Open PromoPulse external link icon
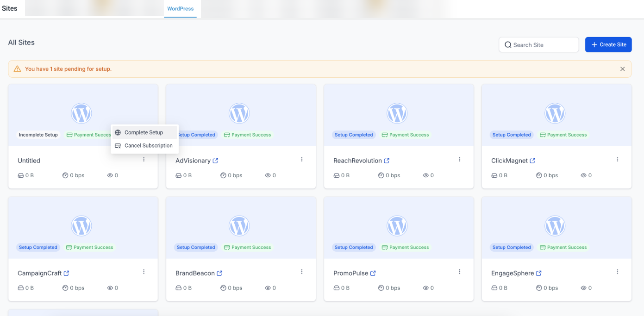644x316 pixels. [373, 273]
